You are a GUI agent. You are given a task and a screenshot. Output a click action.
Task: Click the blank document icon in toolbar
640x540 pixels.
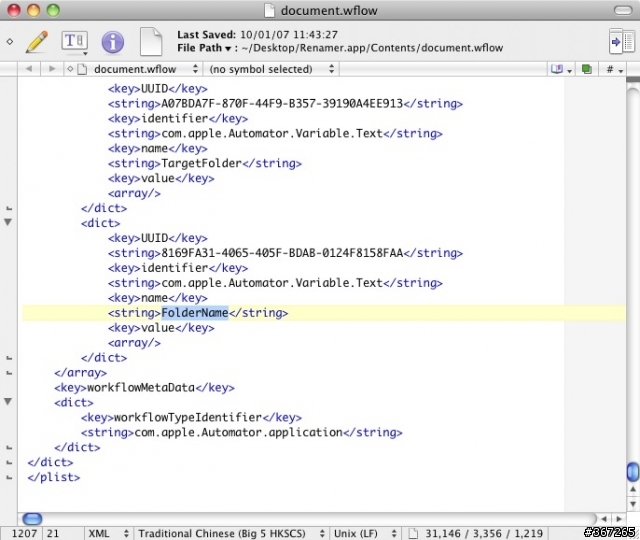[151, 41]
